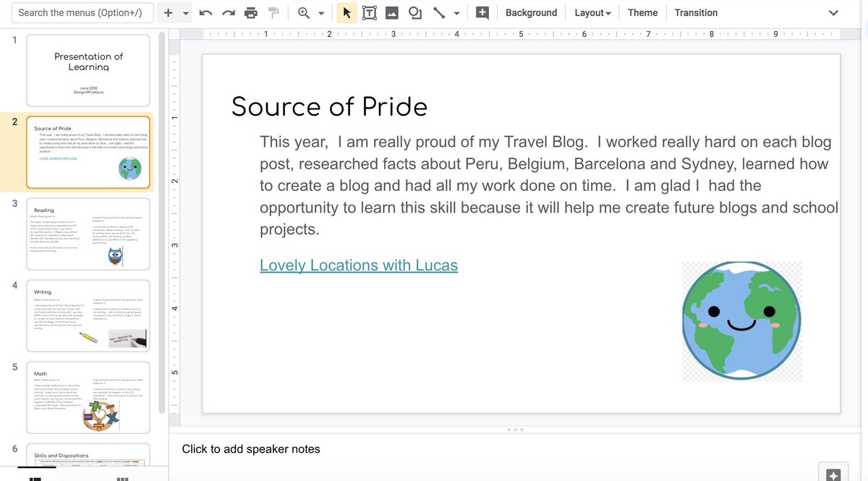
Task: Select slide 4 Writing thumbnail
Action: [88, 315]
